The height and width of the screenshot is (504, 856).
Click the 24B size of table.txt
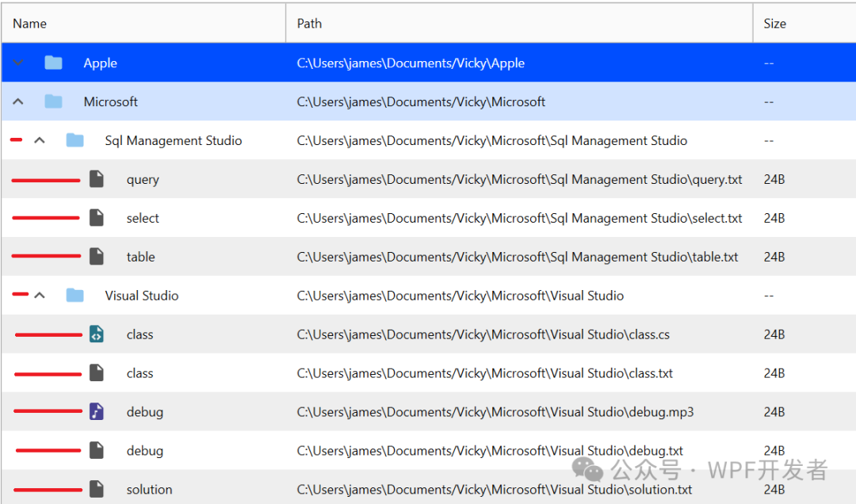(774, 257)
